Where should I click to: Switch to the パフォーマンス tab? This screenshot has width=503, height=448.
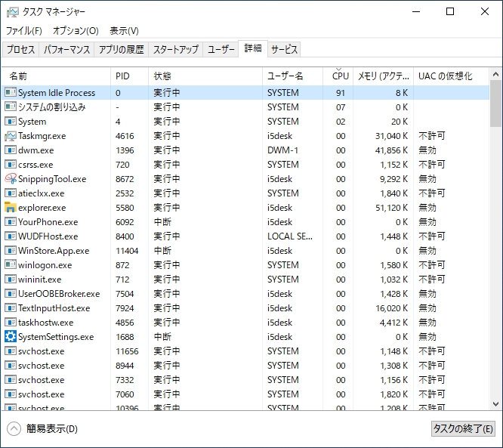tap(66, 49)
